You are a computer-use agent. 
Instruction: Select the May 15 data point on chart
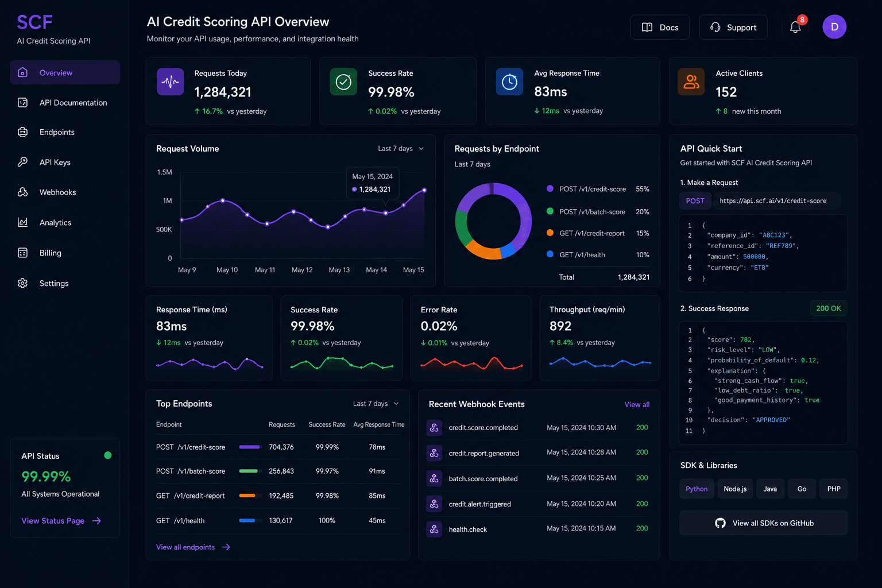click(424, 189)
